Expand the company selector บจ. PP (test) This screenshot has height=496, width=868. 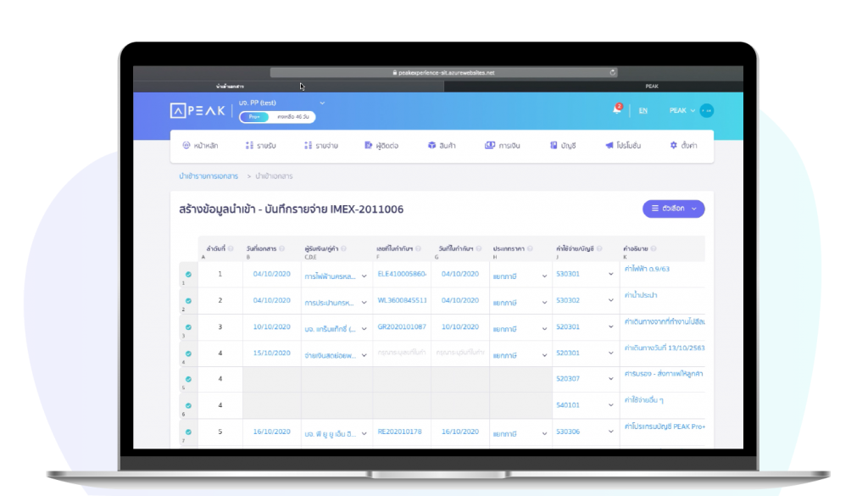284,103
